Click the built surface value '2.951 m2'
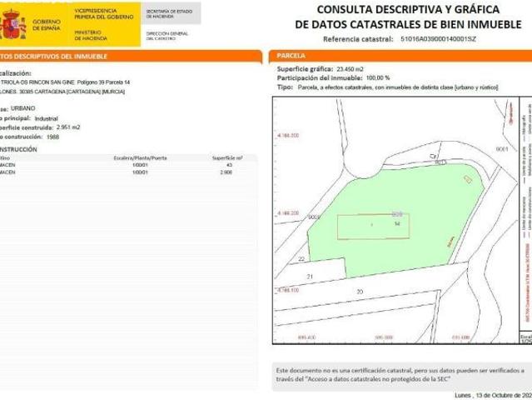 68,127
